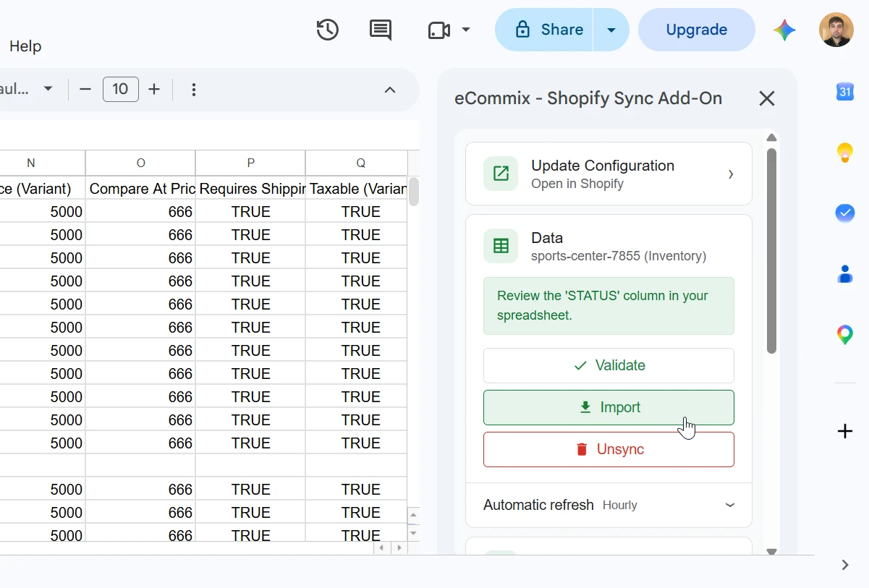Click the font size input field

(121, 89)
